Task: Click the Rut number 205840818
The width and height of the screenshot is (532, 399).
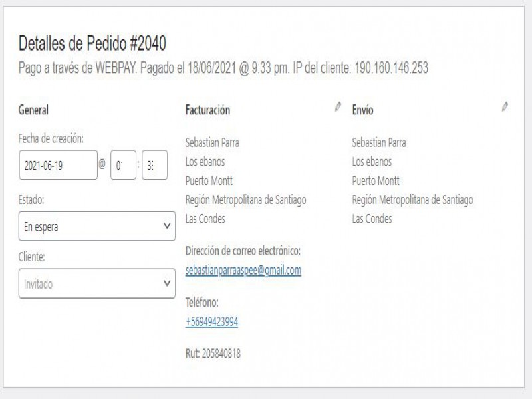Action: pos(222,354)
